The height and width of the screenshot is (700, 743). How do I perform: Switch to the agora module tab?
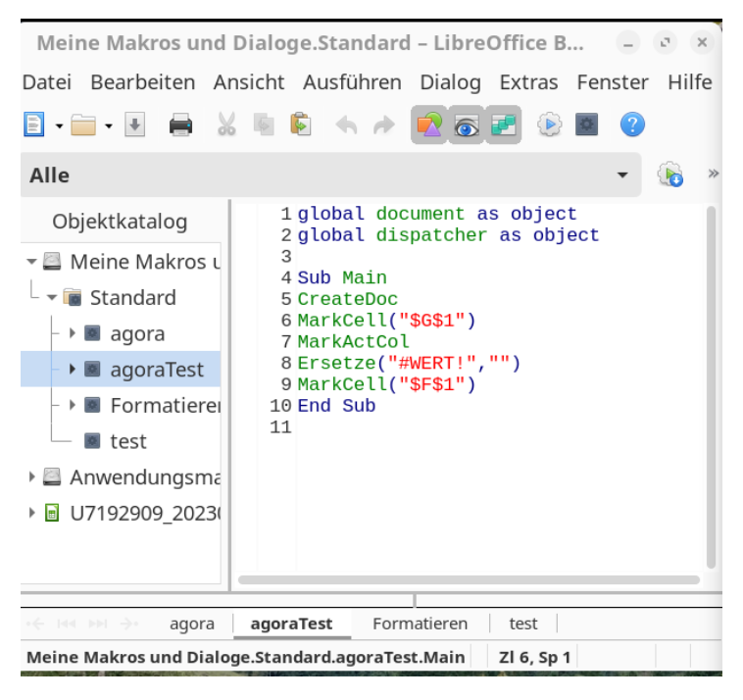[192, 624]
